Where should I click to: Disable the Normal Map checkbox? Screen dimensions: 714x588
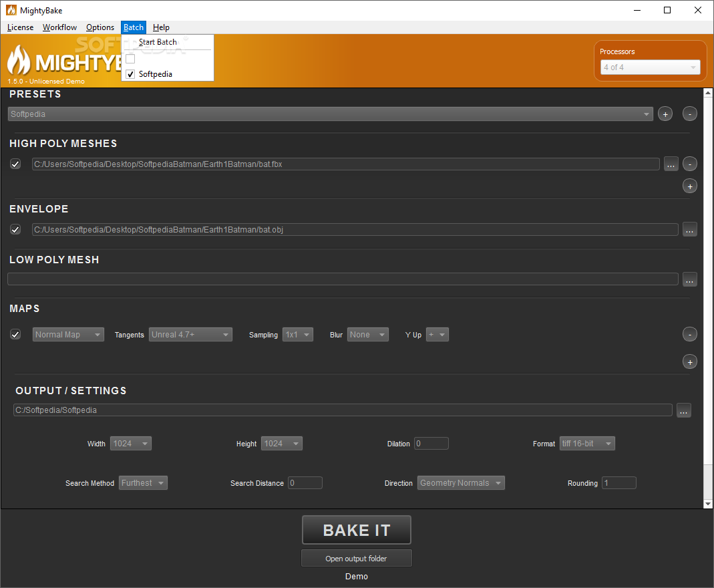click(15, 335)
